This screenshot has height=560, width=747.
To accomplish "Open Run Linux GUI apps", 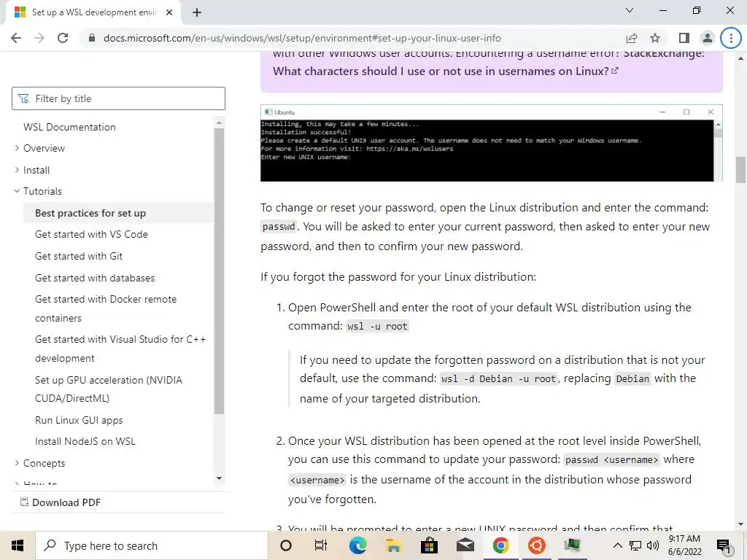I will [79, 420].
